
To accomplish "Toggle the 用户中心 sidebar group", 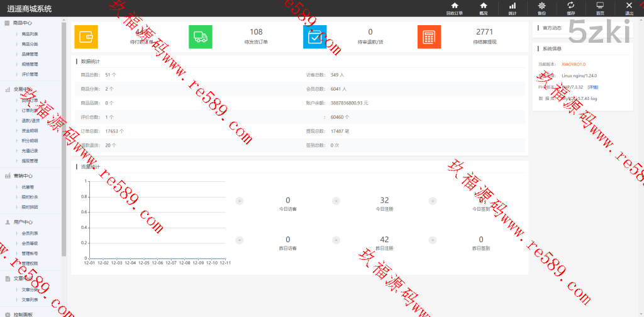I will (x=23, y=222).
